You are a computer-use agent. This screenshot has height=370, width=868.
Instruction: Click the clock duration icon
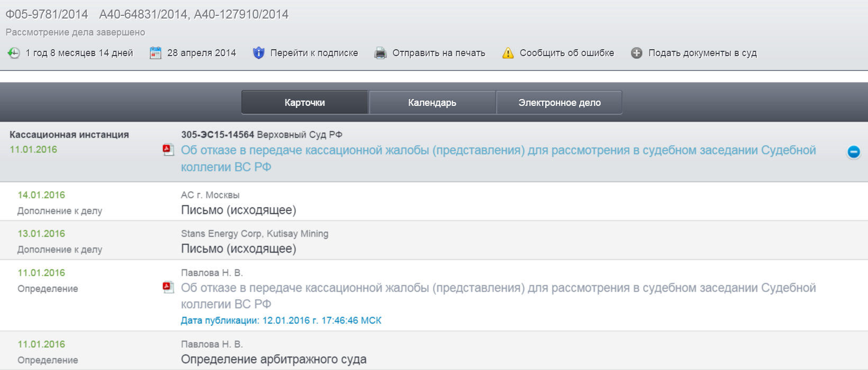14,53
